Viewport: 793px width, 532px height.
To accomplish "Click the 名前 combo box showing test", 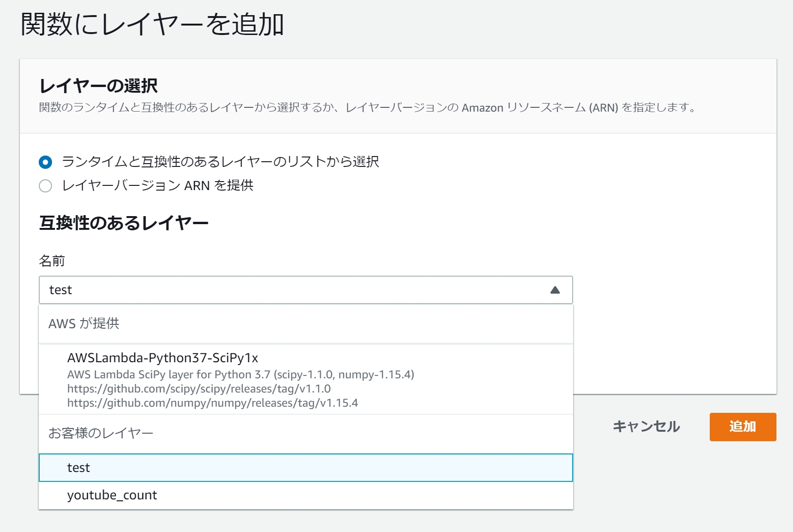I will point(305,290).
